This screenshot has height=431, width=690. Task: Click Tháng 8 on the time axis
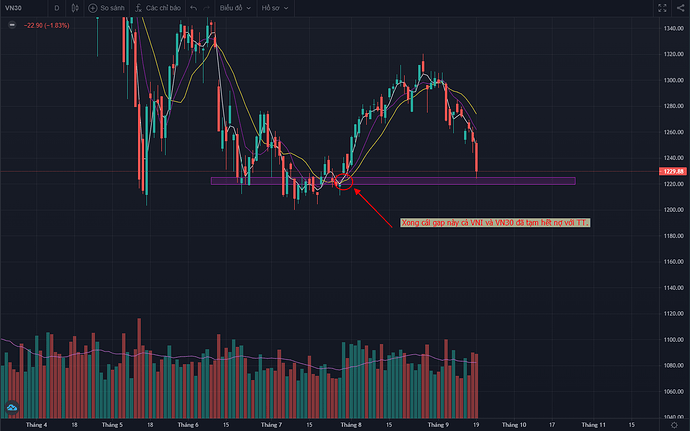(x=351, y=424)
